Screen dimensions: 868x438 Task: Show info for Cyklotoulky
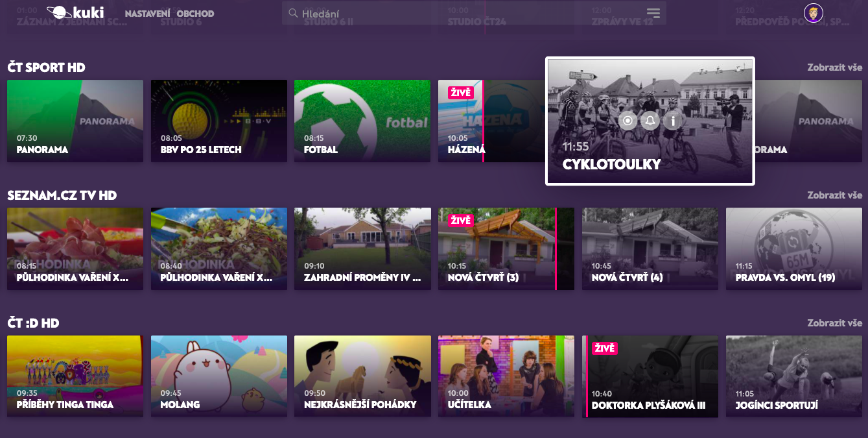pyautogui.click(x=673, y=121)
